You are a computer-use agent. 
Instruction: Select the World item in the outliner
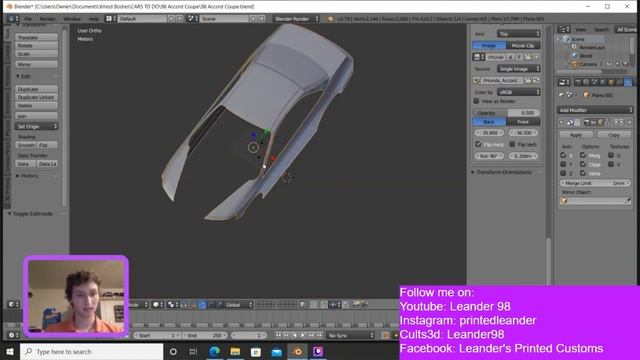click(x=585, y=56)
